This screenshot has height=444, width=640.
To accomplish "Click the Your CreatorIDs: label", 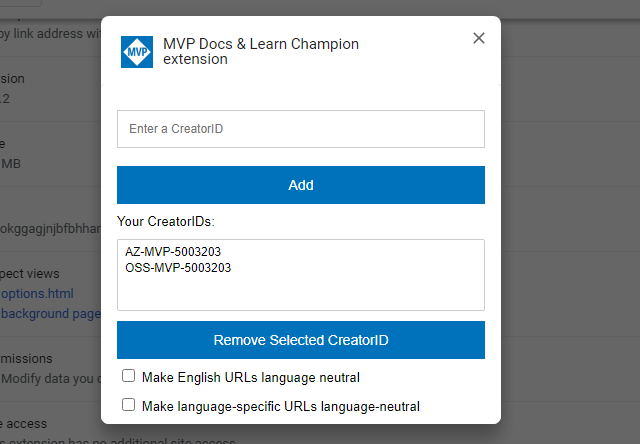I will pyautogui.click(x=166, y=221).
